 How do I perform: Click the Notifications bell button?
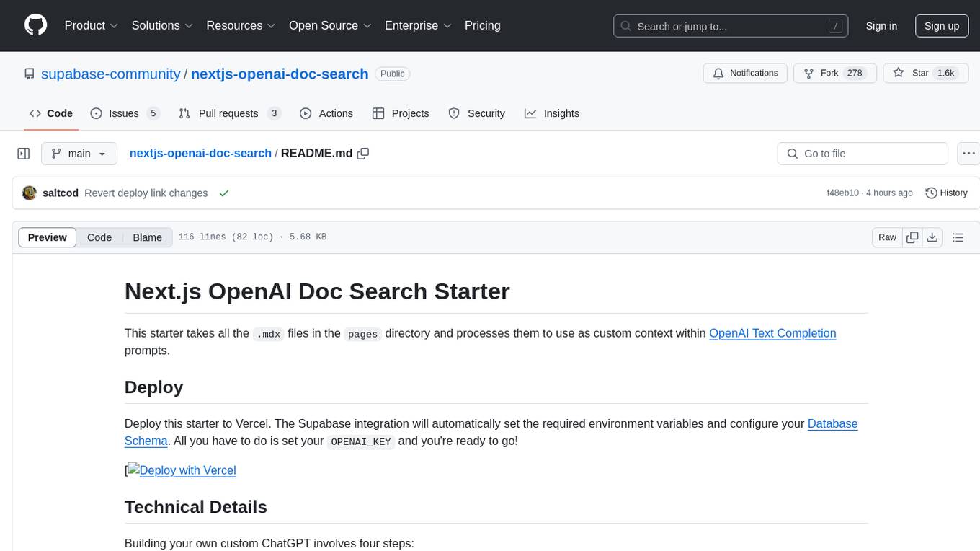click(745, 74)
